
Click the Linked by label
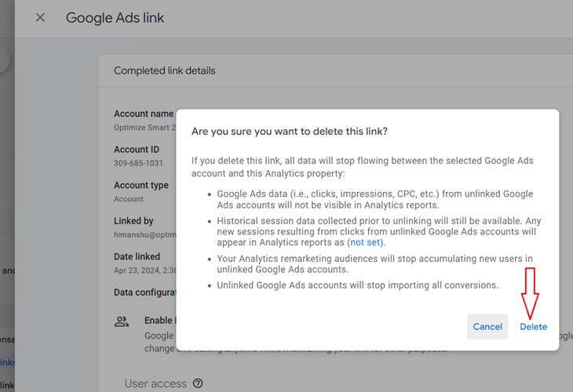click(133, 221)
